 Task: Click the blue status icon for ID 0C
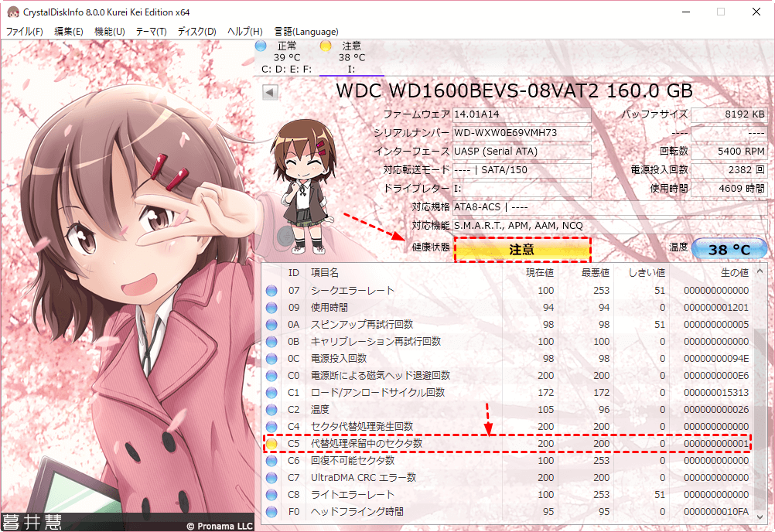[271, 359]
